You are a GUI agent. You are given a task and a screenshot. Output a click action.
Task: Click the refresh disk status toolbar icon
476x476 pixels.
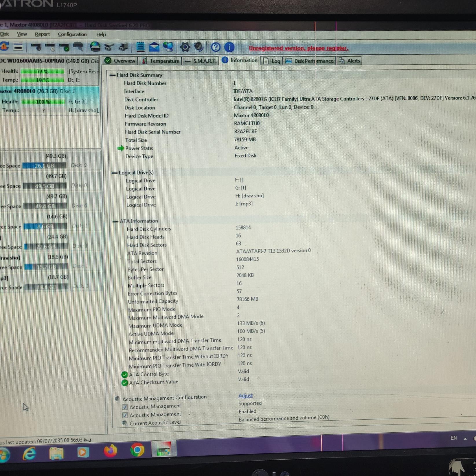[x=5, y=46]
